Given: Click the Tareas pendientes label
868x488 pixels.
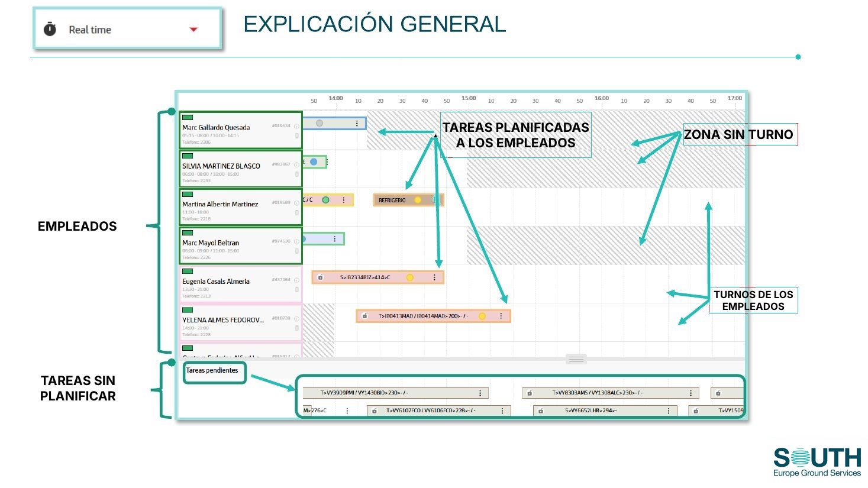Looking at the screenshot, I should point(212,370).
